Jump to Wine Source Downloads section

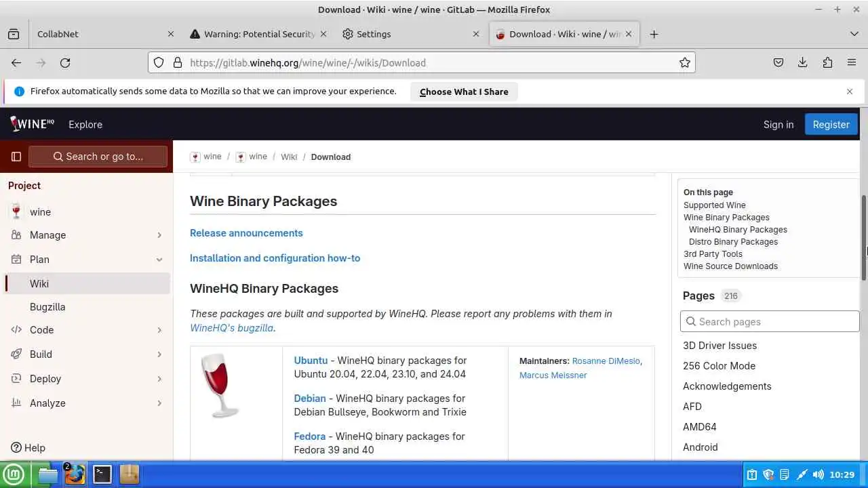730,266
